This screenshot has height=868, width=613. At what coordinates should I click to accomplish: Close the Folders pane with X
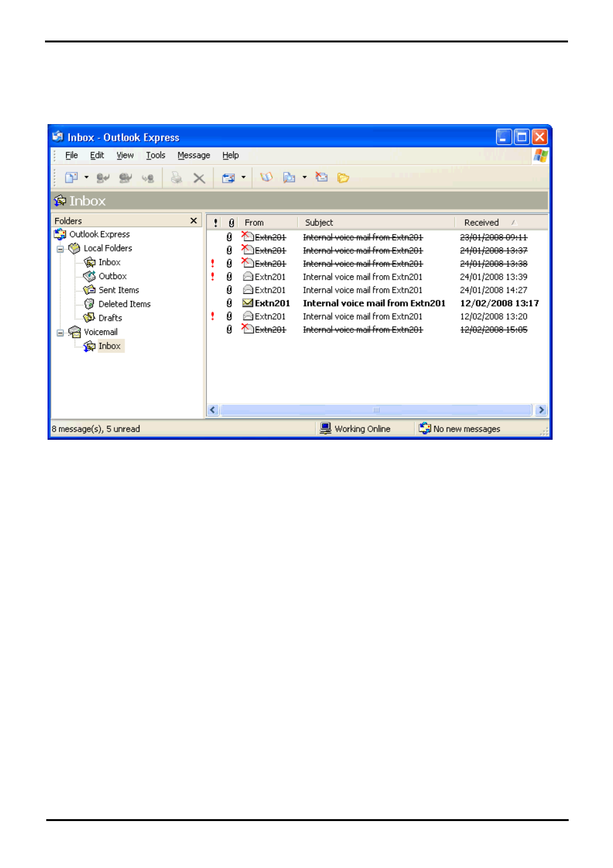click(x=193, y=221)
